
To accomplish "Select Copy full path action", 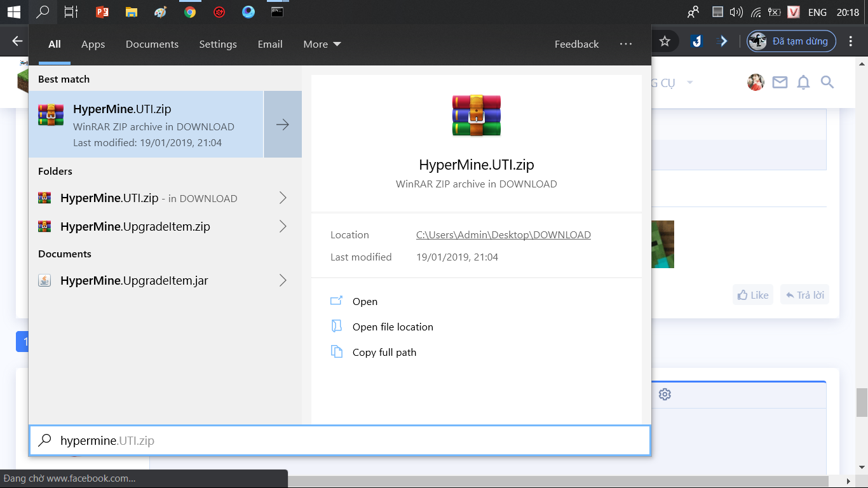I will 384,352.
